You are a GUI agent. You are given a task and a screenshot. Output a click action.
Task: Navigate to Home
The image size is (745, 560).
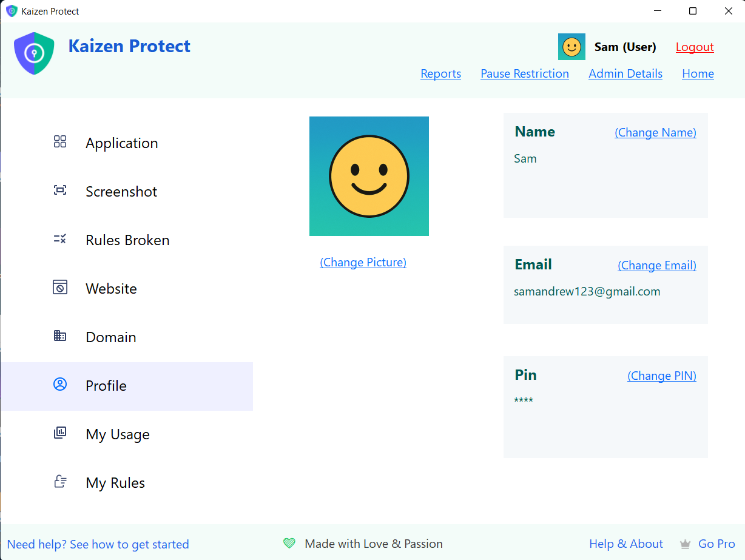(698, 74)
